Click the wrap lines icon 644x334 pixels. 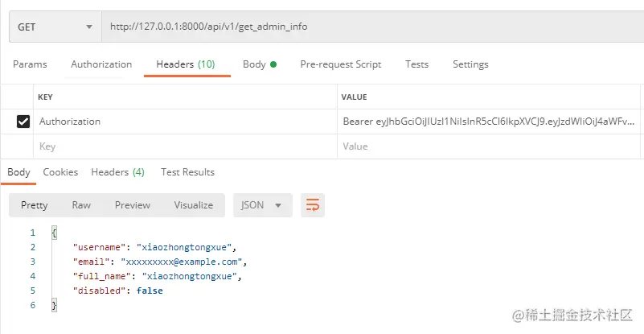(x=312, y=205)
